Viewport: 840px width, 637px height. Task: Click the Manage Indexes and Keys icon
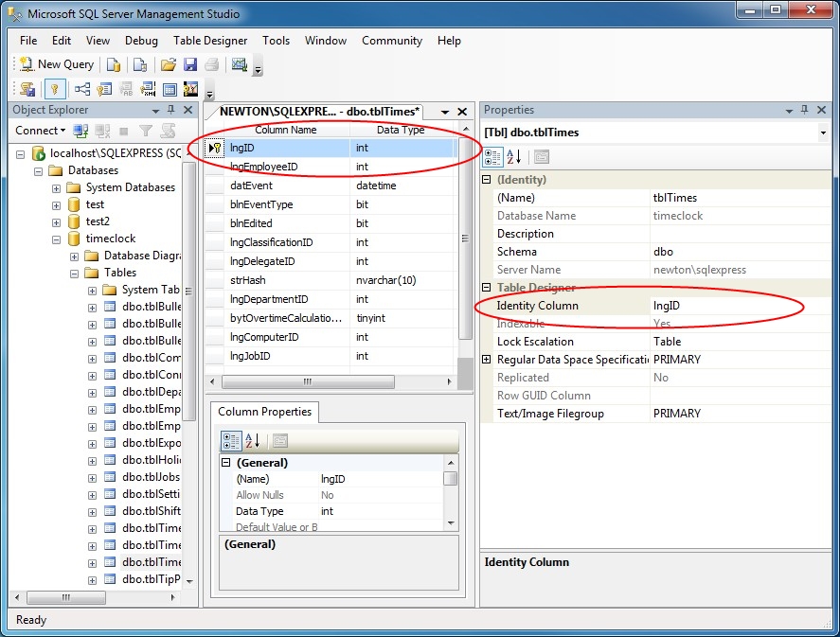pyautogui.click(x=103, y=88)
